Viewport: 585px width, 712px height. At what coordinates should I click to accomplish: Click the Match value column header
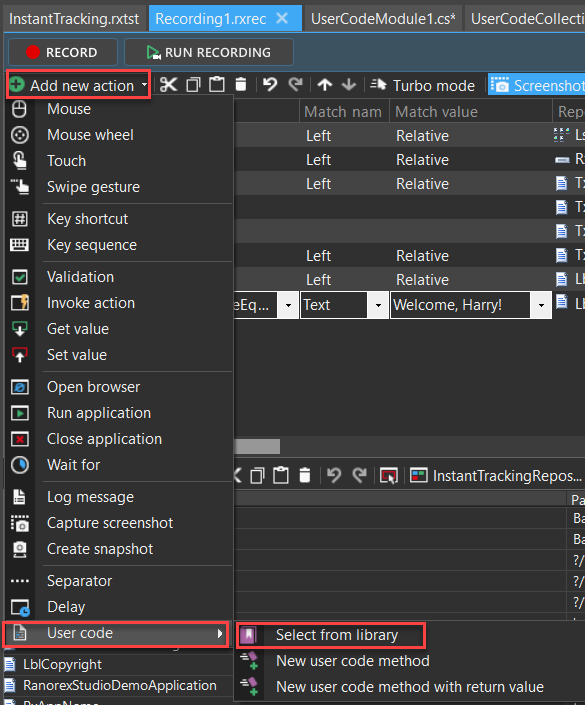point(471,112)
